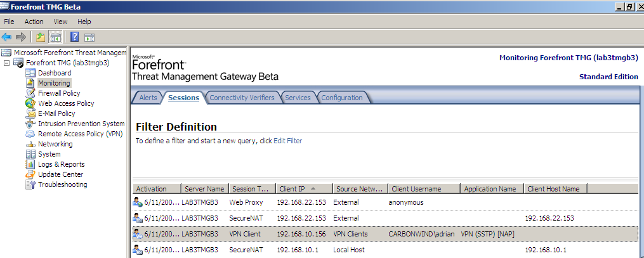
Task: Sort by the Application Name column header
Action: click(x=492, y=189)
